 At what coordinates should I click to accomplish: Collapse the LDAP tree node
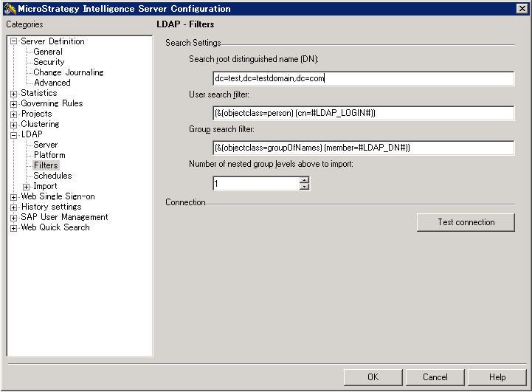tap(14, 135)
